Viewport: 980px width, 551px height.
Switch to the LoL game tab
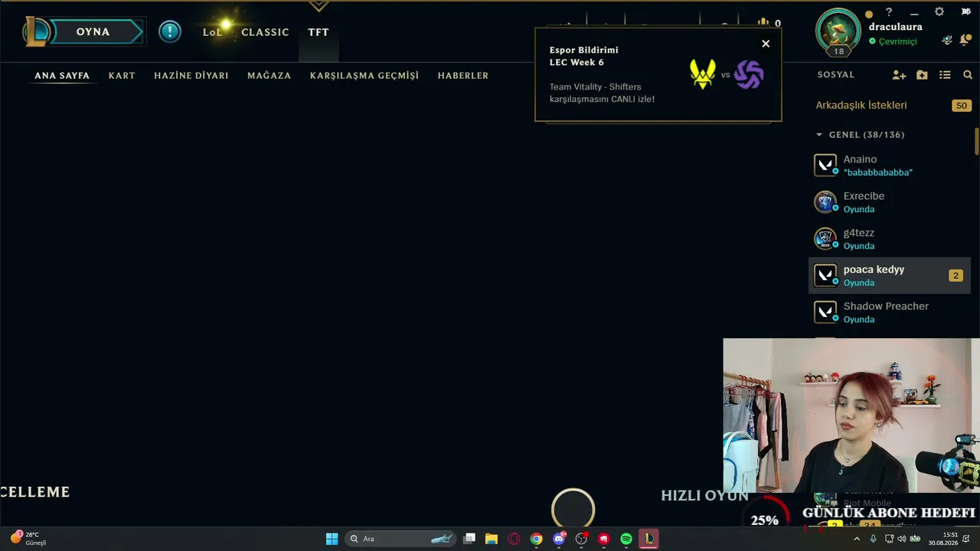tap(212, 32)
